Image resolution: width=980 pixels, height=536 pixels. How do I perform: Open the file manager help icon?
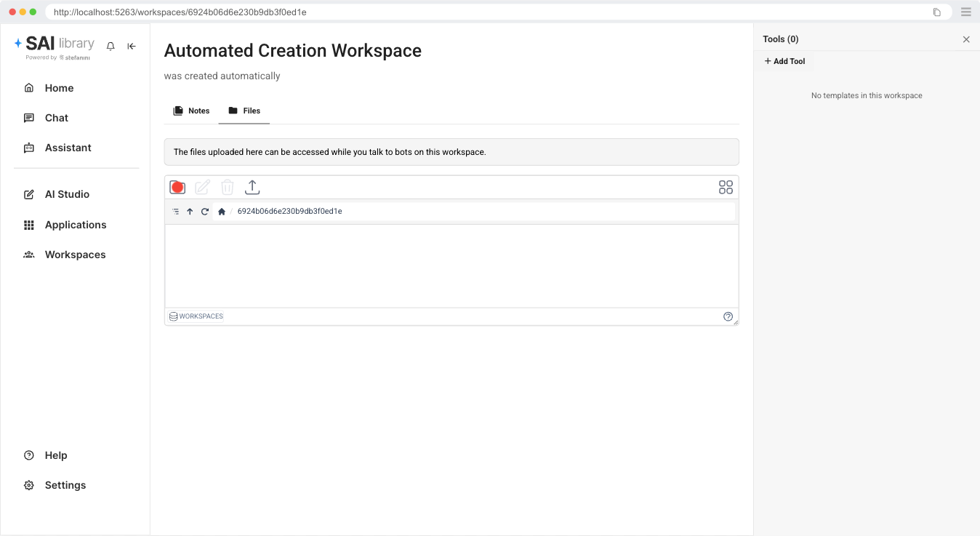click(728, 316)
